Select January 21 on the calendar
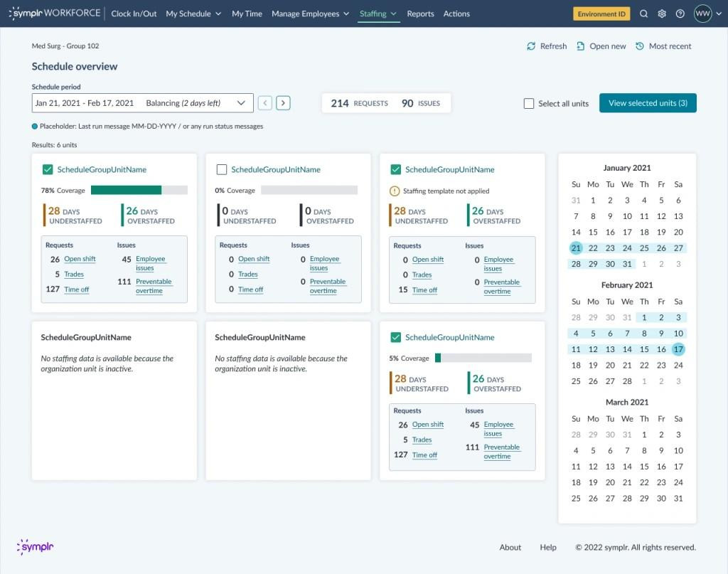This screenshot has width=728, height=574. click(x=577, y=248)
